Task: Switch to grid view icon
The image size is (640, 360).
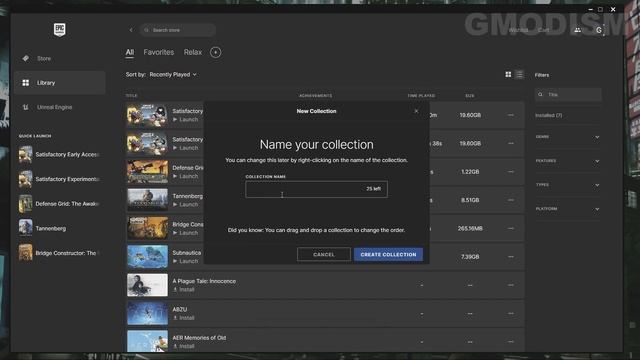Action: (508, 74)
